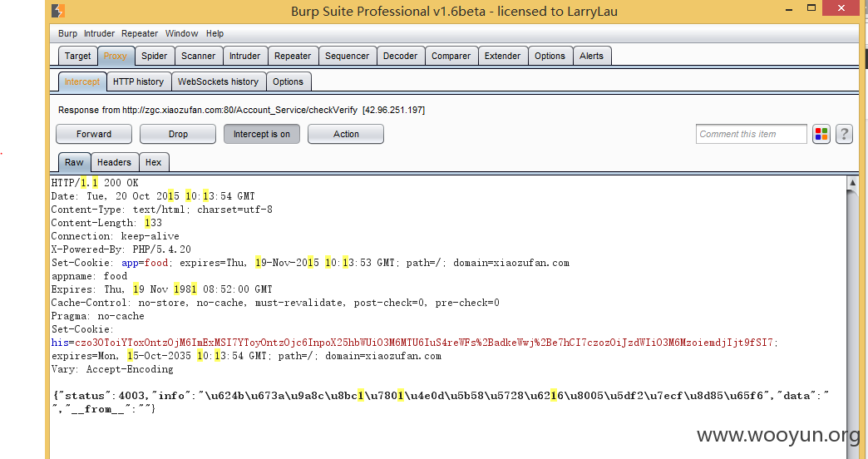This screenshot has width=868, height=459.
Task: Click the Pragma: no-cache line
Action: tap(97, 316)
